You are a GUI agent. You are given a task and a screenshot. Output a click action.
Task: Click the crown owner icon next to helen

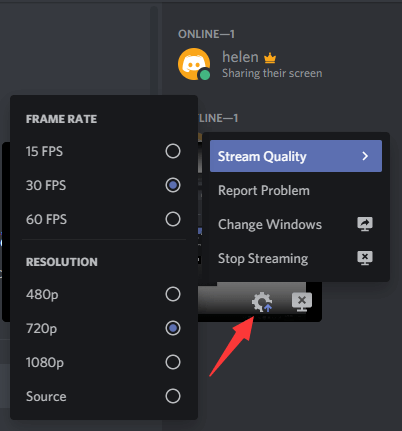tap(270, 58)
